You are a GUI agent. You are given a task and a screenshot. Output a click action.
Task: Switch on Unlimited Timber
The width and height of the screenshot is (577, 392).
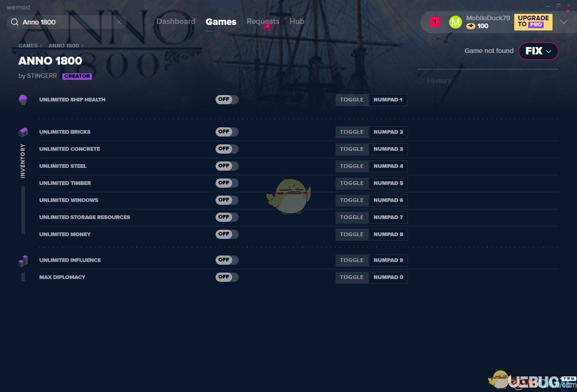[227, 183]
